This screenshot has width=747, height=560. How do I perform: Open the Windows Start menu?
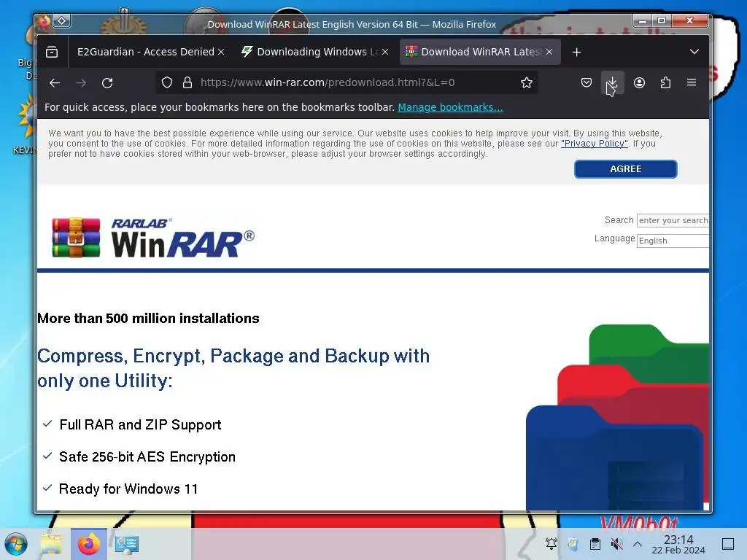pos(16,543)
